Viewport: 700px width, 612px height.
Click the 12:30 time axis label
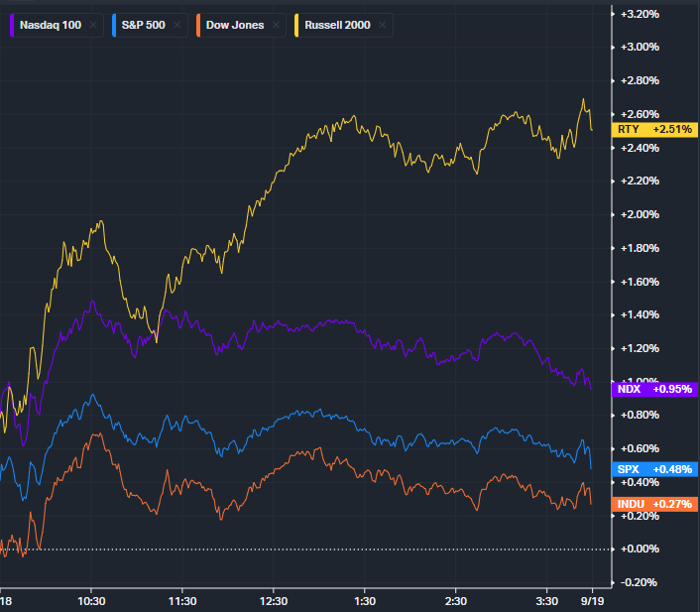click(x=274, y=601)
